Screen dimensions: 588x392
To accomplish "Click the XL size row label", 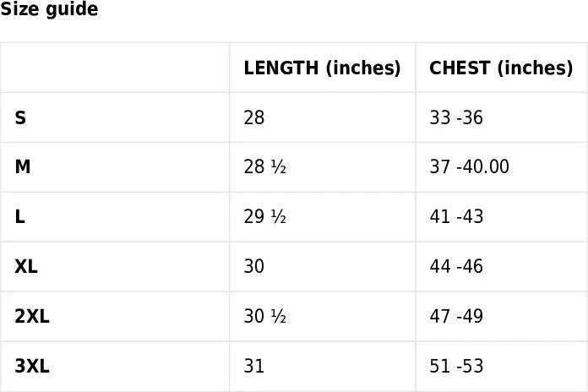I will (26, 267).
